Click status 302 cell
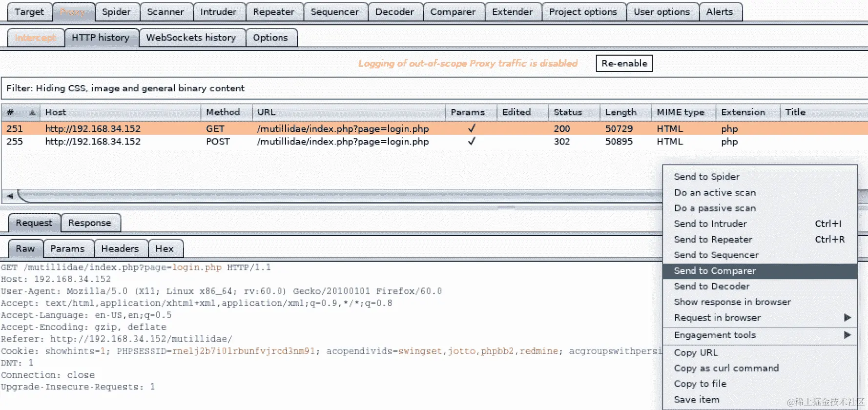Image resolution: width=868 pixels, height=410 pixels. click(x=562, y=142)
